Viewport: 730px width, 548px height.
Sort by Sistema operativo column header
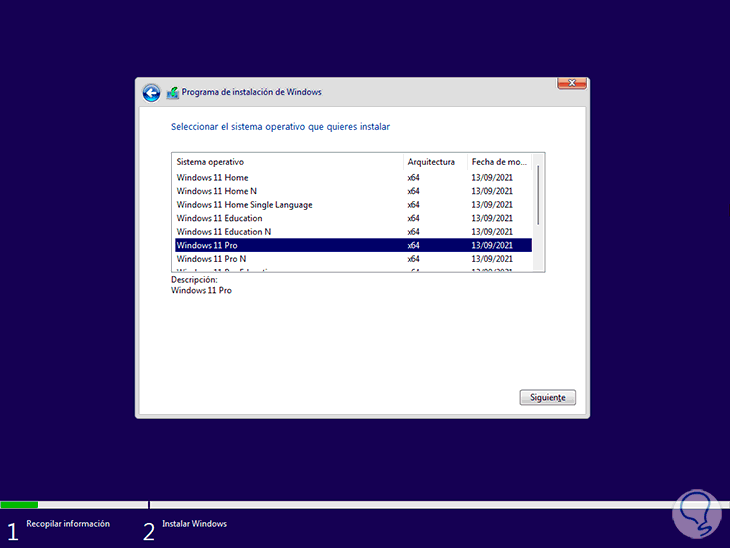point(287,162)
